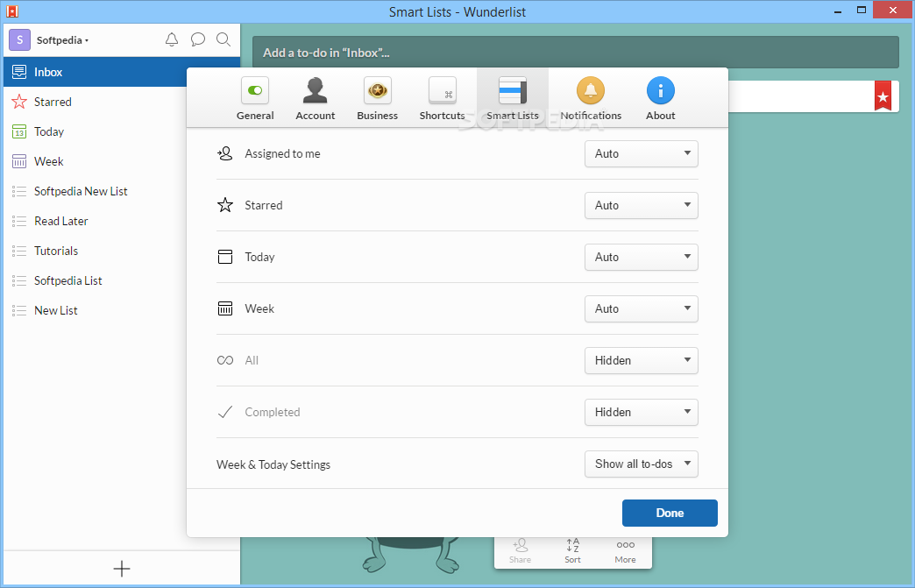
Task: Open the Business tab
Action: coord(378,98)
